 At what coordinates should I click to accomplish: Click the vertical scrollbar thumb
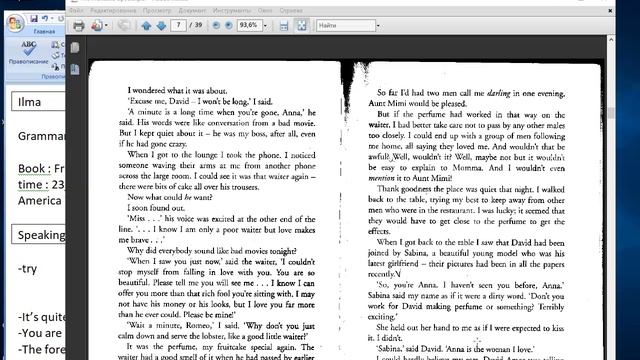(x=611, y=113)
